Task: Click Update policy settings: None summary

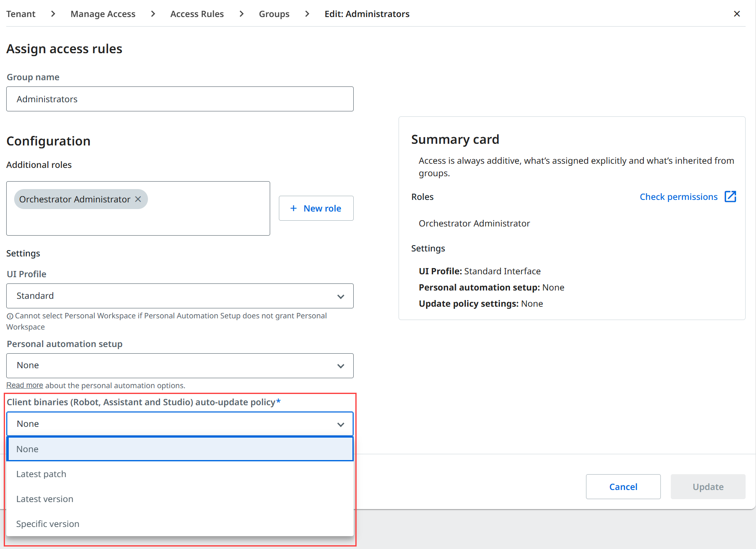Action: click(x=481, y=303)
